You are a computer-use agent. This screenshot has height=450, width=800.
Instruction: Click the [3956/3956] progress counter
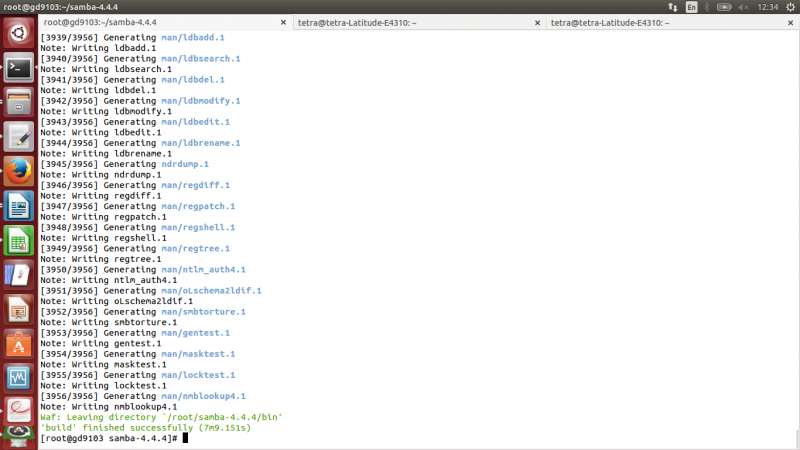point(69,396)
